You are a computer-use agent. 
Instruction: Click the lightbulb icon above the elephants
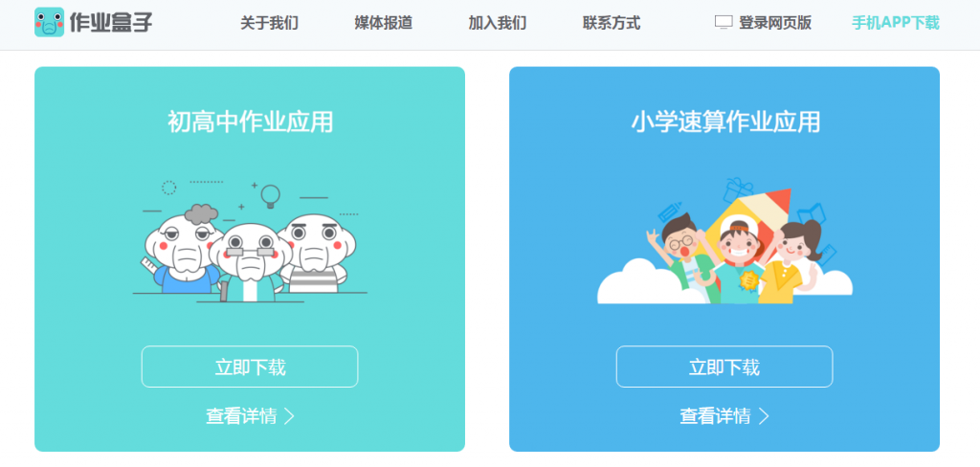coord(270,196)
